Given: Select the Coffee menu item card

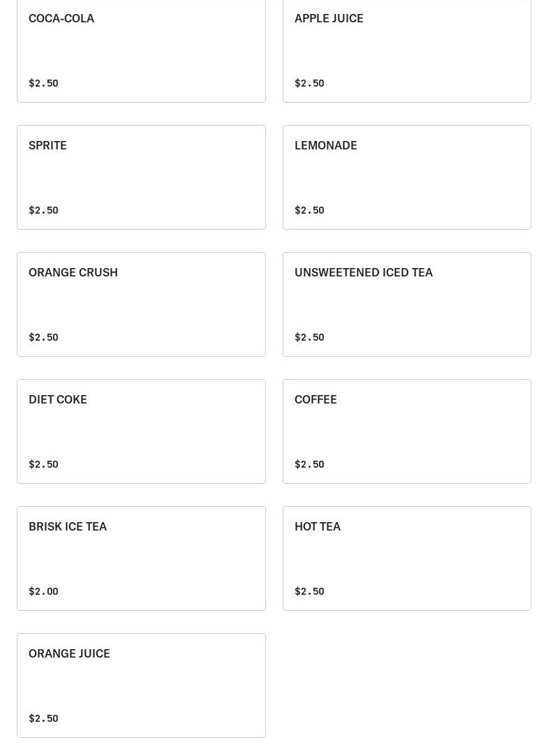Looking at the screenshot, I should 406,431.
